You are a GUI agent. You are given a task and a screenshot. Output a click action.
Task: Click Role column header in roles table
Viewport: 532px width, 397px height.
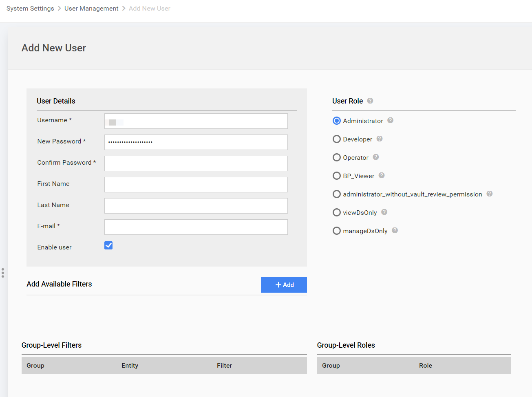coord(426,366)
